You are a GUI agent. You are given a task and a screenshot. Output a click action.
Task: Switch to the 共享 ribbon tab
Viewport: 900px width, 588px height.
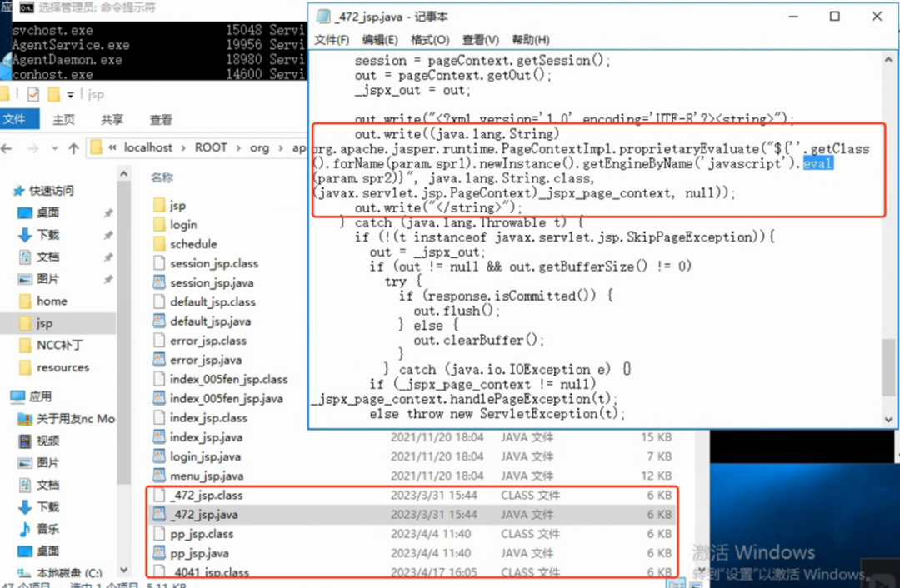click(112, 120)
